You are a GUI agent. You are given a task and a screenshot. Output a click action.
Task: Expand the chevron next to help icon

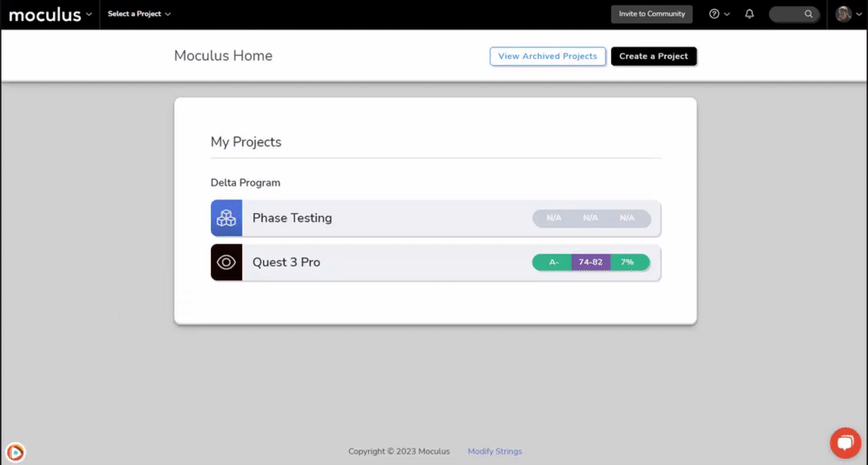coord(727,15)
